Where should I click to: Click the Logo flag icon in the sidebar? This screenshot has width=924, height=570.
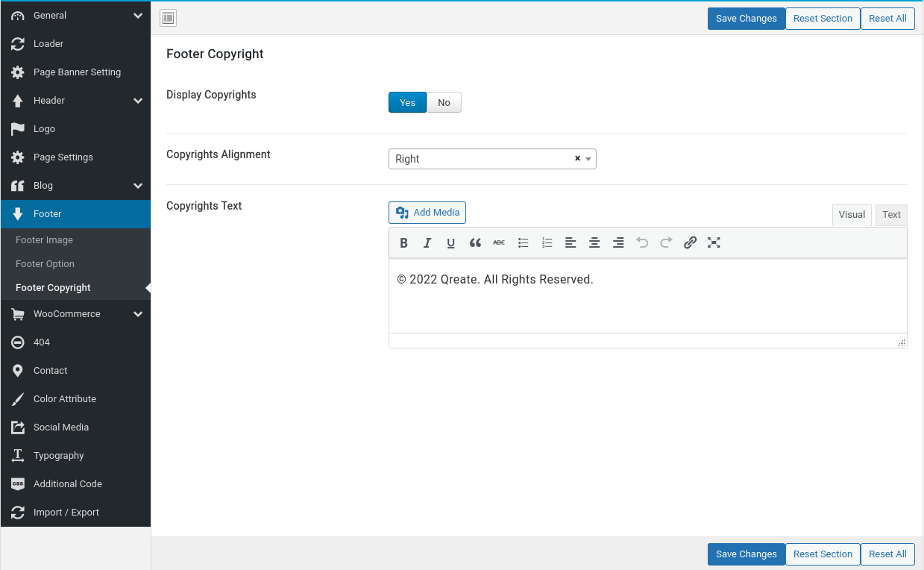[x=18, y=129]
